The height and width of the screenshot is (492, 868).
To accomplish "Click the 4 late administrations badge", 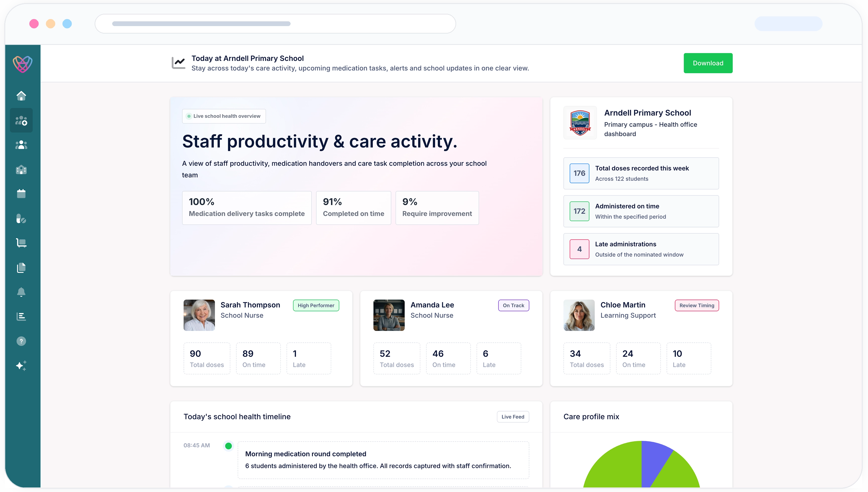I will pyautogui.click(x=579, y=249).
